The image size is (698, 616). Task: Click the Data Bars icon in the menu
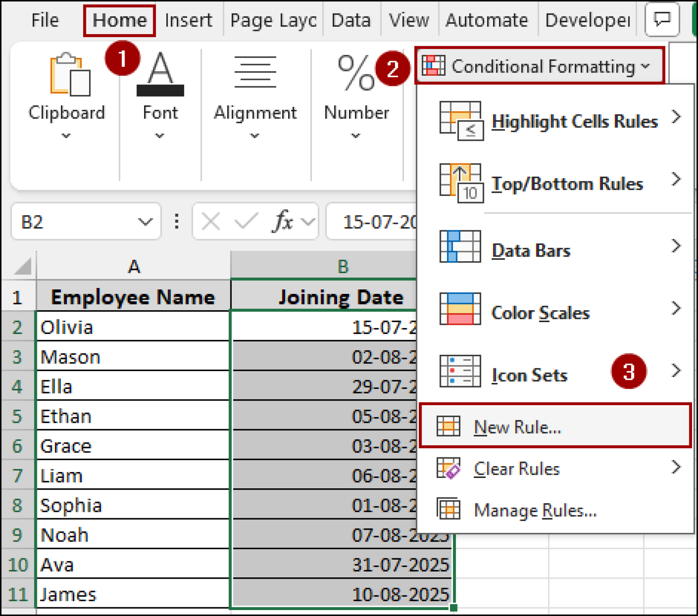[x=459, y=246]
